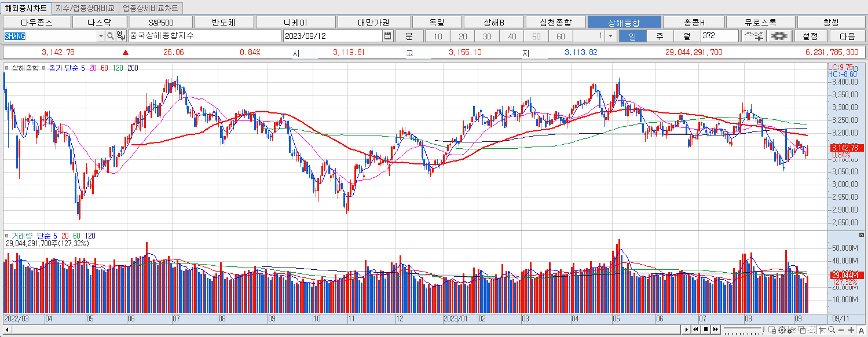The height and width of the screenshot is (337, 868).
Task: Click the plus zoom-in icon at bottom right
Action: 851,330
